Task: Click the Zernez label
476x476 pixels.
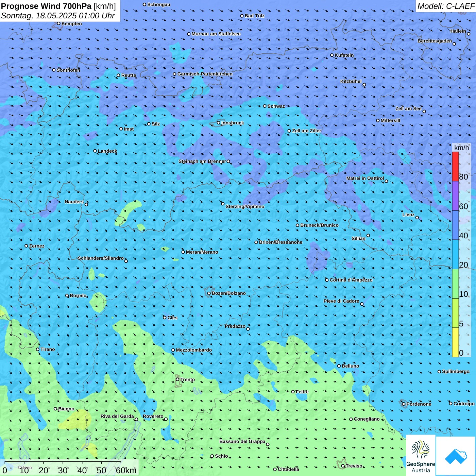Action: pos(37,246)
